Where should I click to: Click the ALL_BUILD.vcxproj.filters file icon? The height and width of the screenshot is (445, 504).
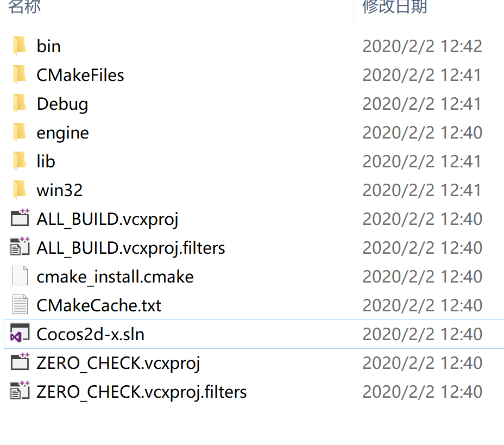point(20,246)
